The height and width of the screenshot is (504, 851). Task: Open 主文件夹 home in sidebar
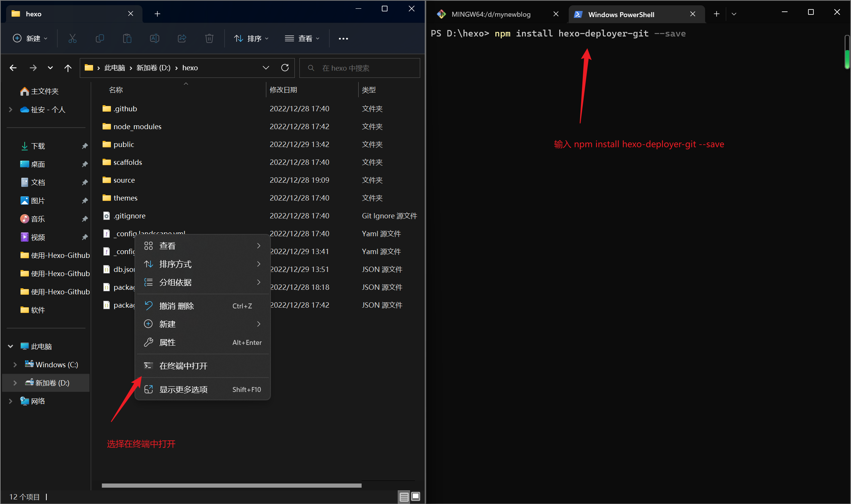[x=45, y=92]
